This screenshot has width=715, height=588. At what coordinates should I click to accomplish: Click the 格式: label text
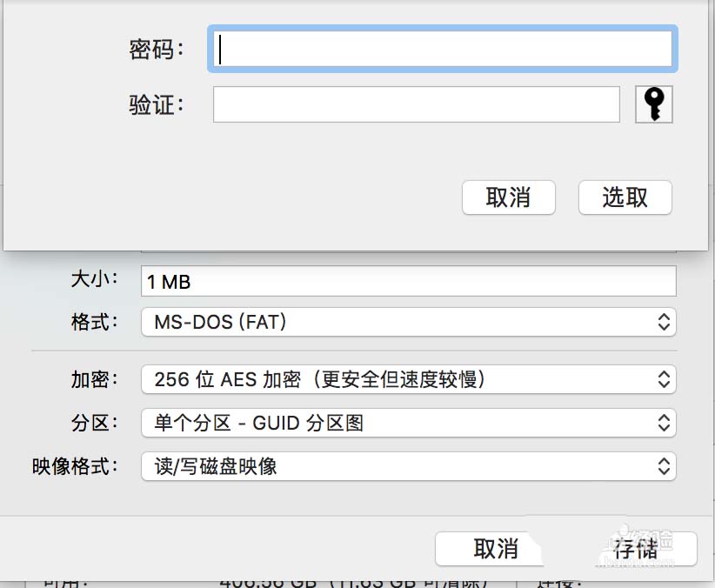[94, 323]
